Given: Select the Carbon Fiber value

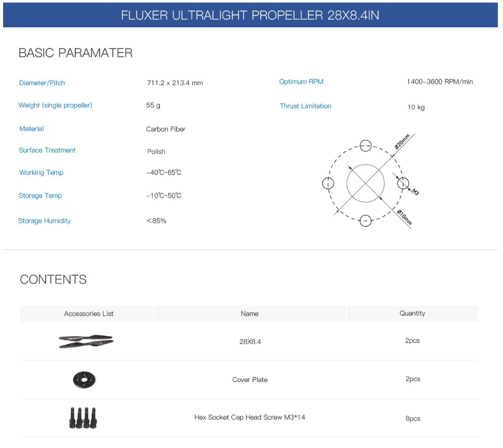Looking at the screenshot, I should [166, 129].
